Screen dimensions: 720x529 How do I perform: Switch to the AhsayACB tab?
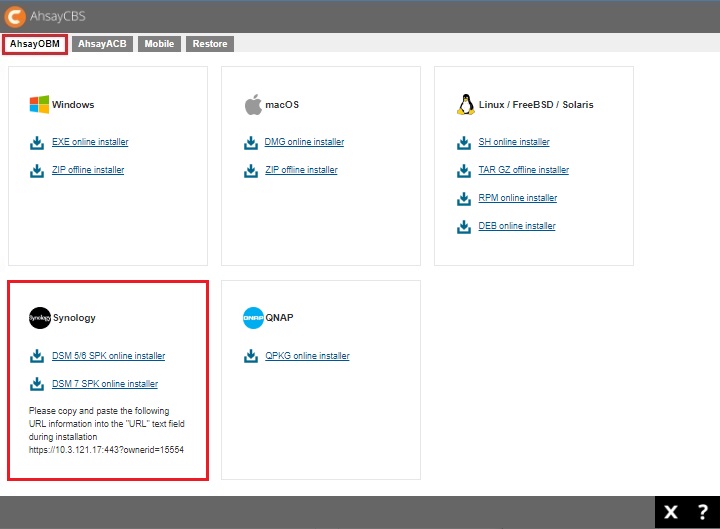click(104, 44)
